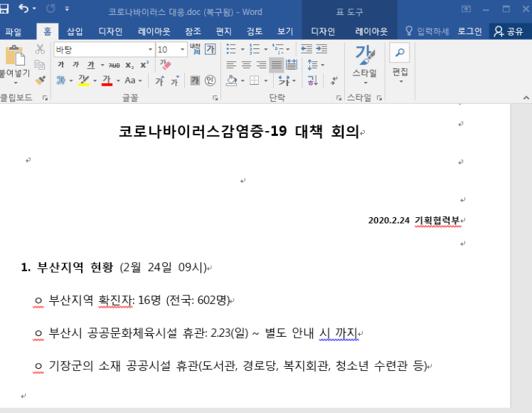
Task: Open font color dropdown arrow
Action: pos(118,81)
